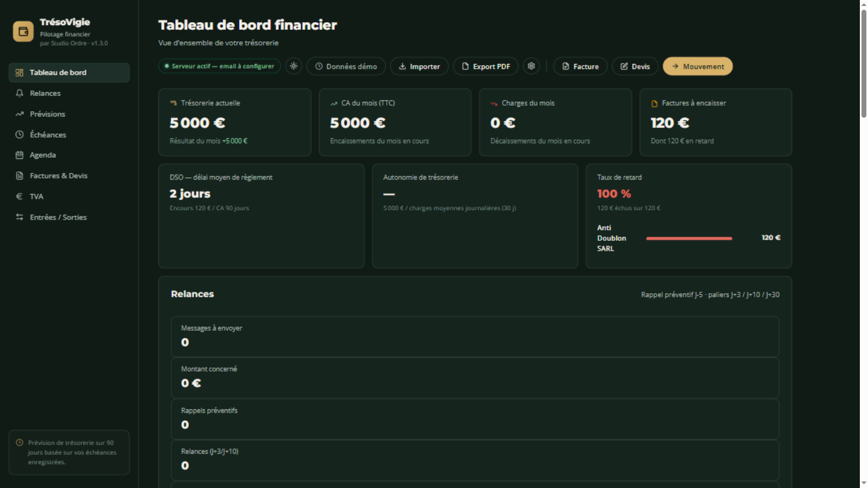Toggle light theme with sun icon
This screenshot has width=868, height=488.
(293, 66)
